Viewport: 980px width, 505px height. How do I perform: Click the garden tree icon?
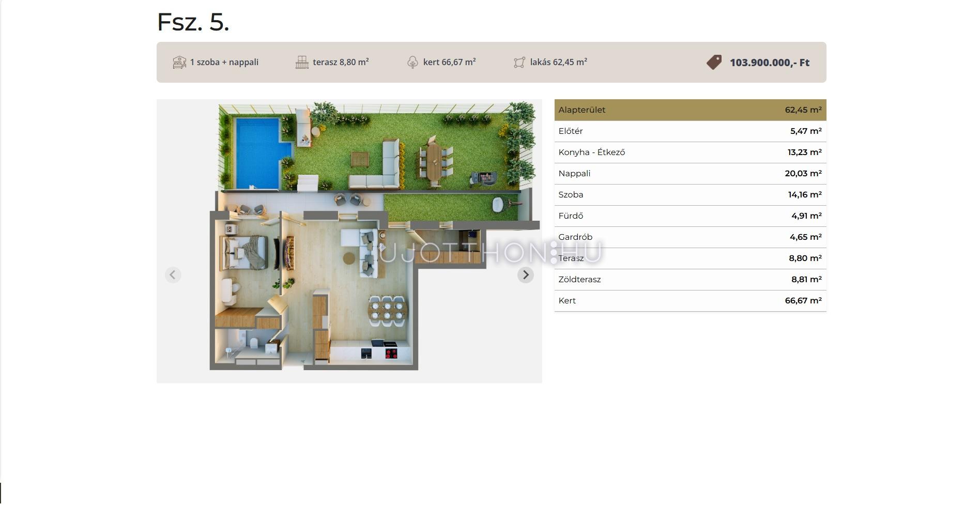[x=412, y=63]
